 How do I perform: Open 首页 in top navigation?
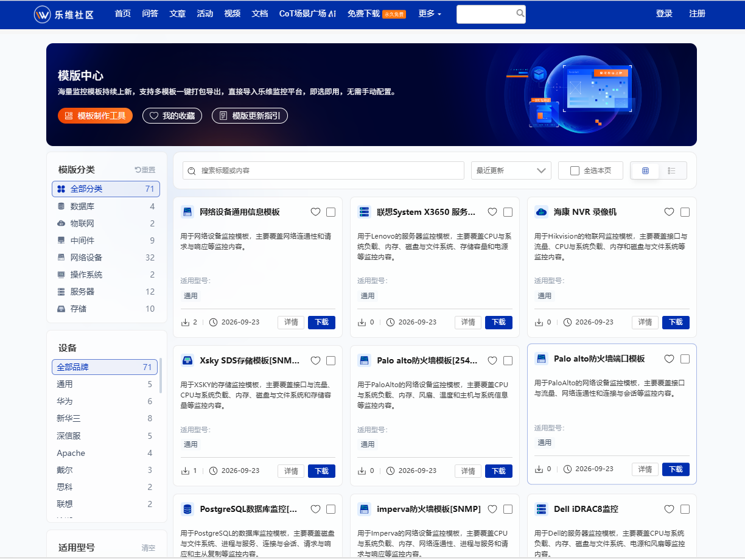pos(123,13)
